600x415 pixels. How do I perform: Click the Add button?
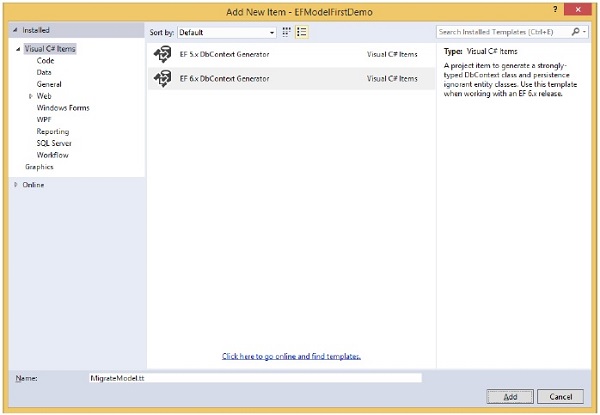pos(510,397)
